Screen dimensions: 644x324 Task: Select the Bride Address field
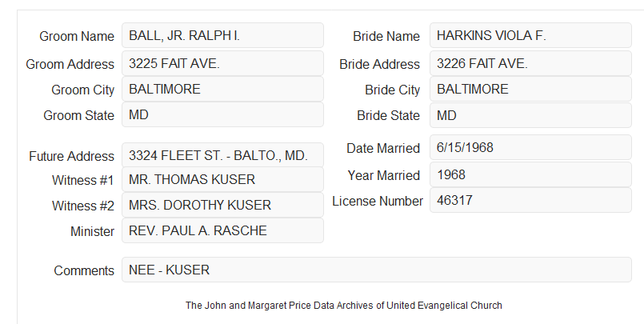pyautogui.click(x=530, y=63)
